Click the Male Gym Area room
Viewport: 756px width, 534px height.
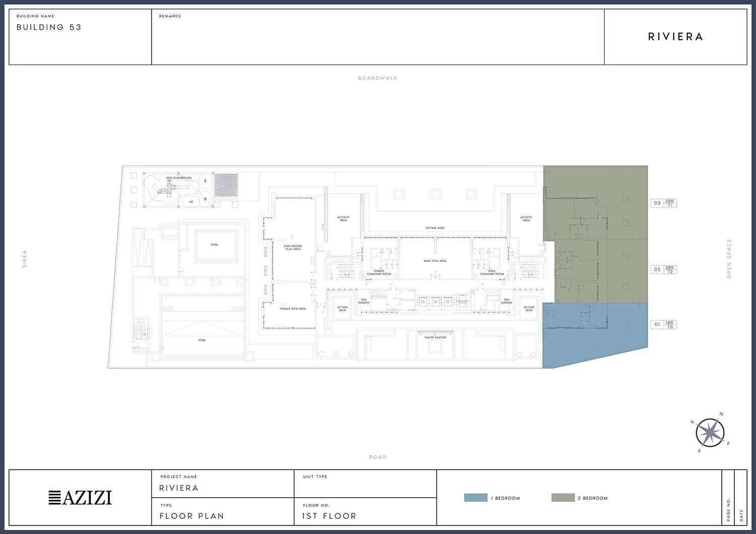[x=435, y=260]
